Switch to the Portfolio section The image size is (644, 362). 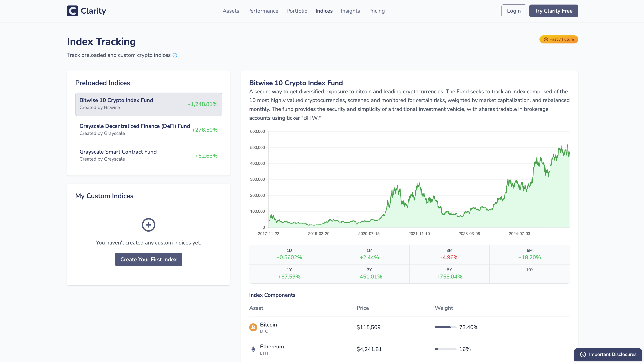[x=297, y=11]
